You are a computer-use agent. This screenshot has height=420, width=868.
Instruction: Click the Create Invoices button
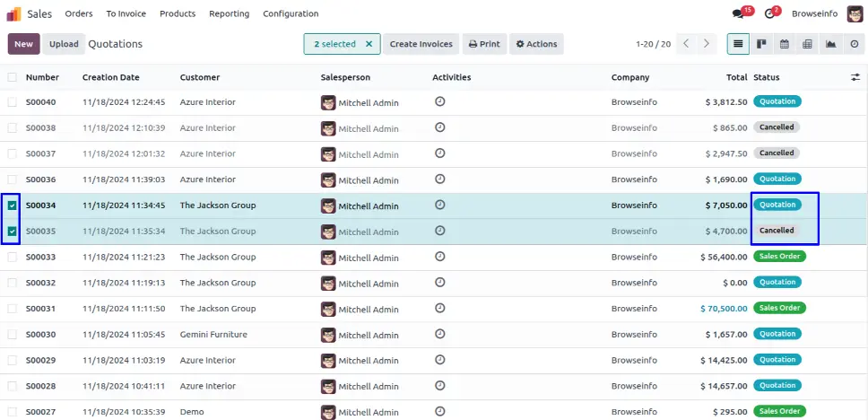[x=421, y=44]
